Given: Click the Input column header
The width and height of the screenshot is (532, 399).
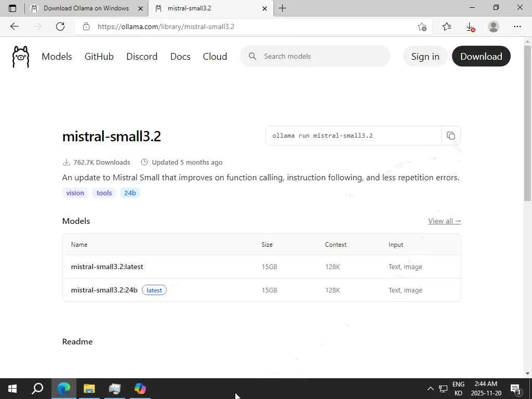Looking at the screenshot, I should click(396, 245).
